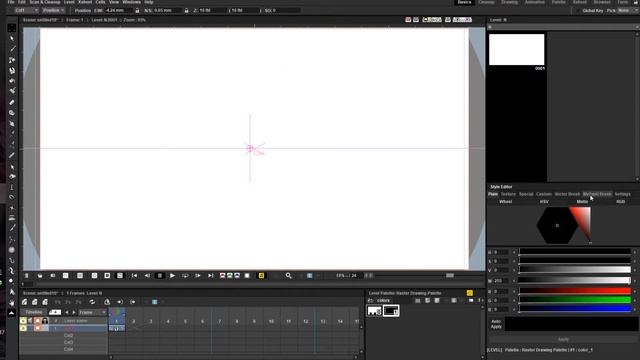Click the blue channel slider
The width and height of the screenshot is (640, 360).
pyautogui.click(x=575, y=309)
